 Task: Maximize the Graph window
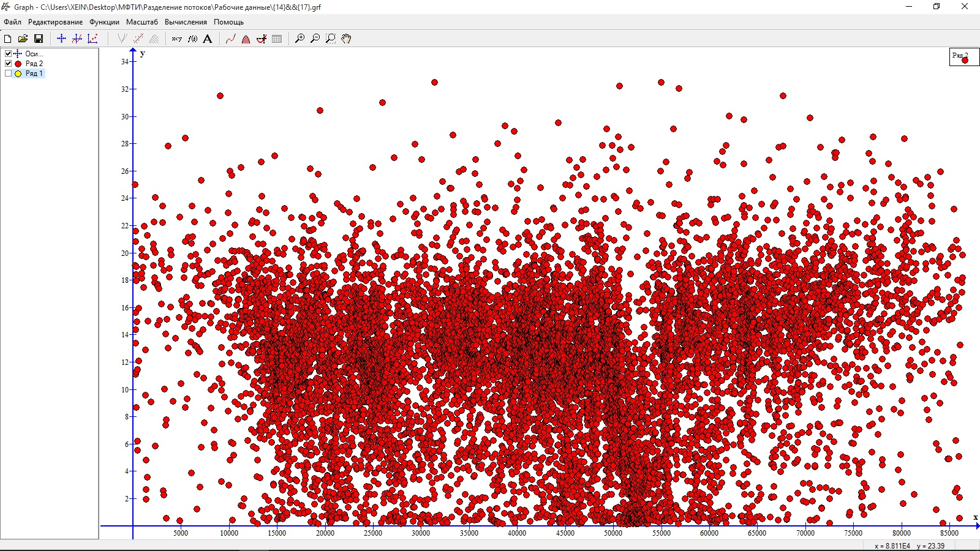(x=937, y=7)
